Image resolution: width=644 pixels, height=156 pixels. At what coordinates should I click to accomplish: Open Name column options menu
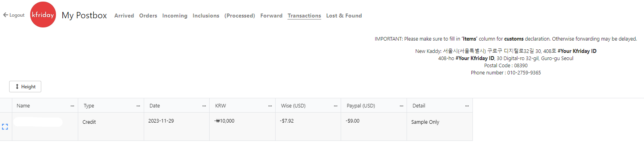pos(72,106)
